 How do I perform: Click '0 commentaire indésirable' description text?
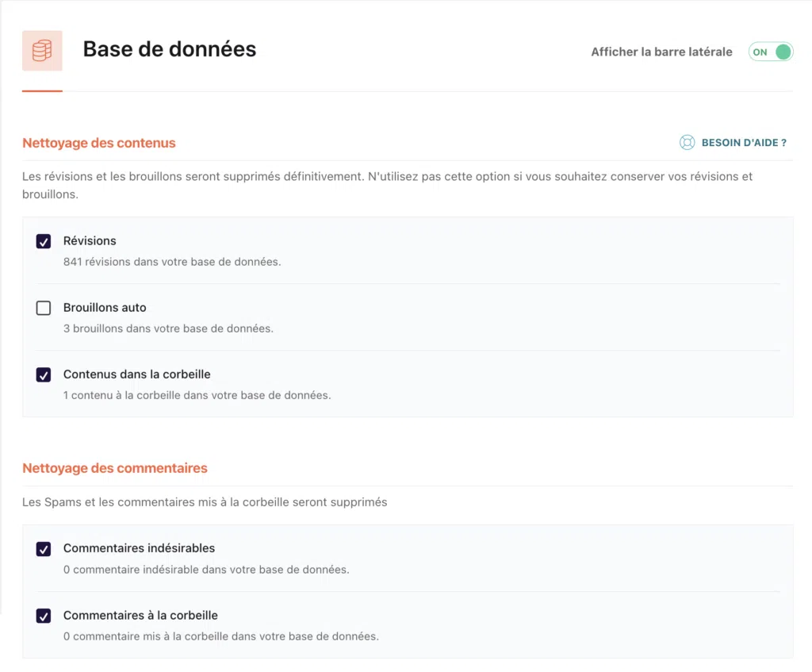(x=206, y=570)
